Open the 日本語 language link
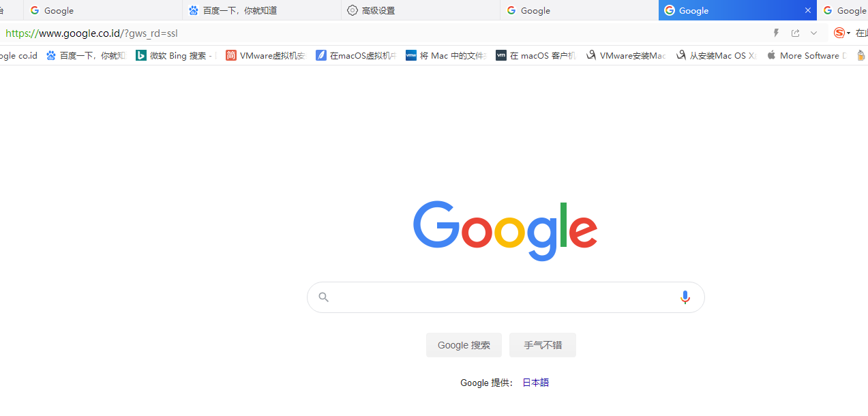868x416 pixels. tap(535, 383)
